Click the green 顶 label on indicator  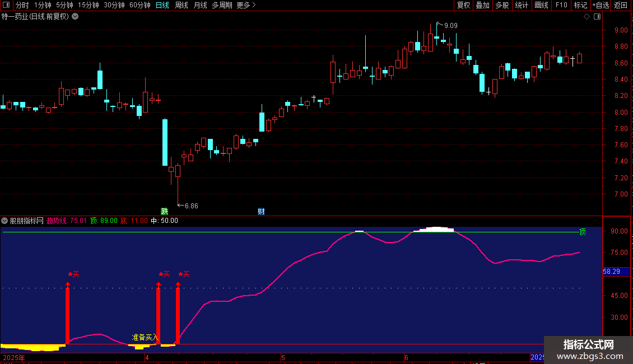583,232
